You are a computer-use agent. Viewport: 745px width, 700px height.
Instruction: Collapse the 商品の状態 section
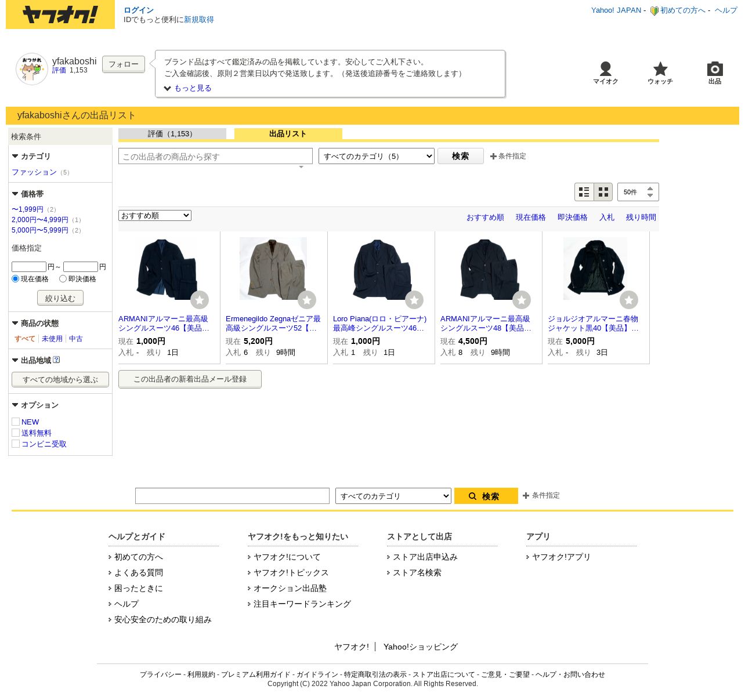click(15, 323)
